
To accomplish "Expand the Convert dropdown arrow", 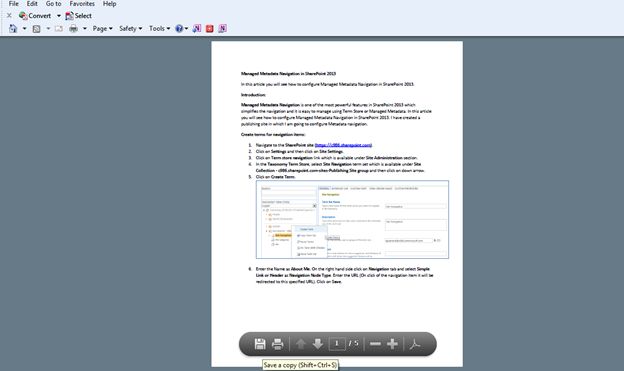I will click(x=58, y=16).
